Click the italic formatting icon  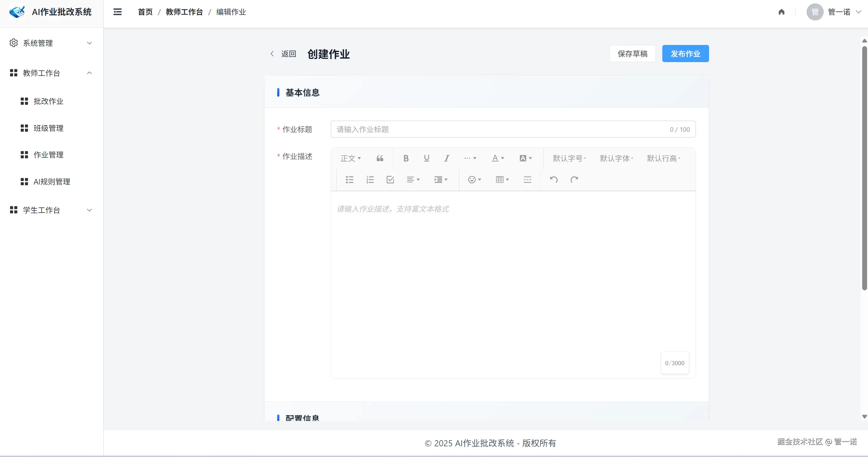coord(447,158)
